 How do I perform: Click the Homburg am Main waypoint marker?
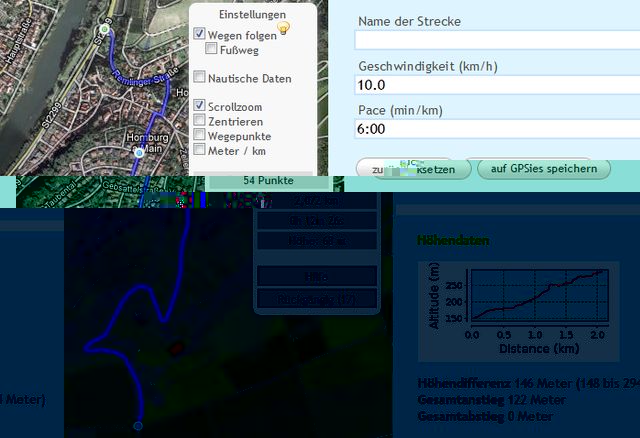tap(141, 154)
